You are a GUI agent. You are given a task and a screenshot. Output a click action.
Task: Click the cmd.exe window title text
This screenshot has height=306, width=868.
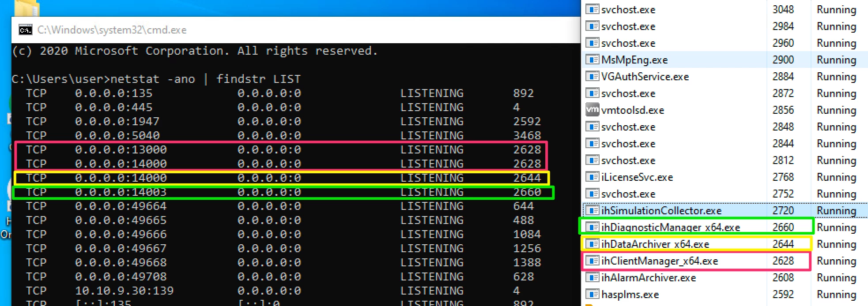[x=112, y=30]
